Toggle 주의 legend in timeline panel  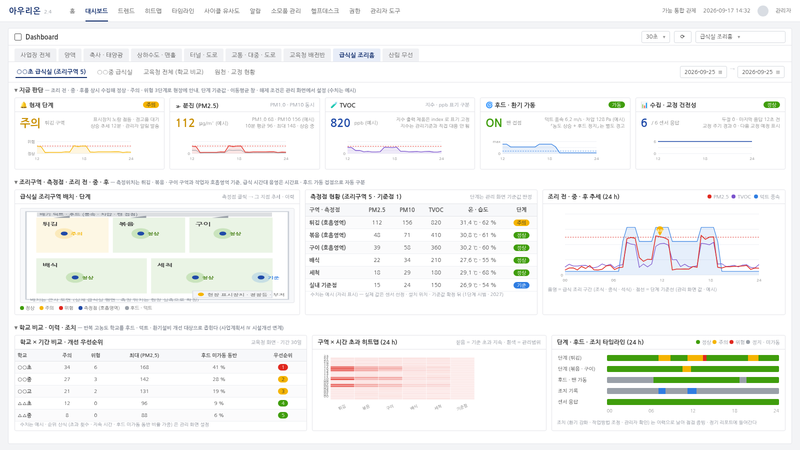coord(720,342)
